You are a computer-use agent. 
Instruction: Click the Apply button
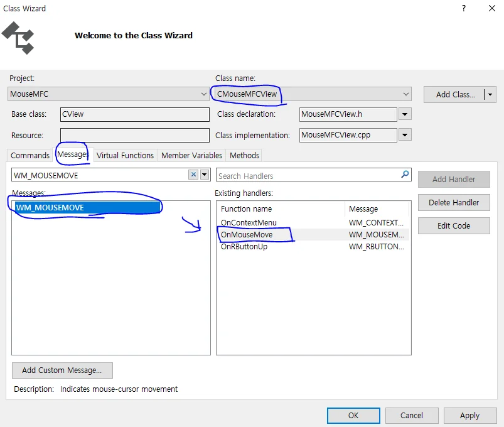pos(469,416)
